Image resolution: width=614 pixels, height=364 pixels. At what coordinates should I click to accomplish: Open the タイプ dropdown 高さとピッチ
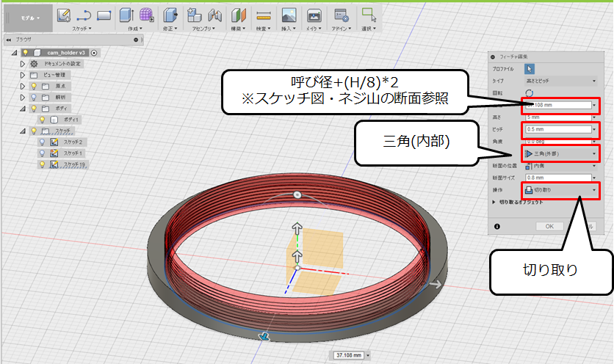click(560, 81)
